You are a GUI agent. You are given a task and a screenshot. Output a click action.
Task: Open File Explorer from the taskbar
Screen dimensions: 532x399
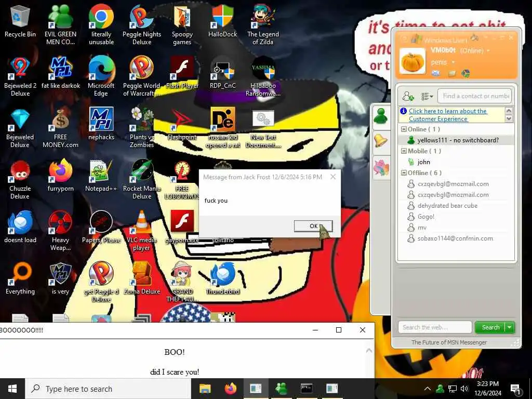coord(205,389)
